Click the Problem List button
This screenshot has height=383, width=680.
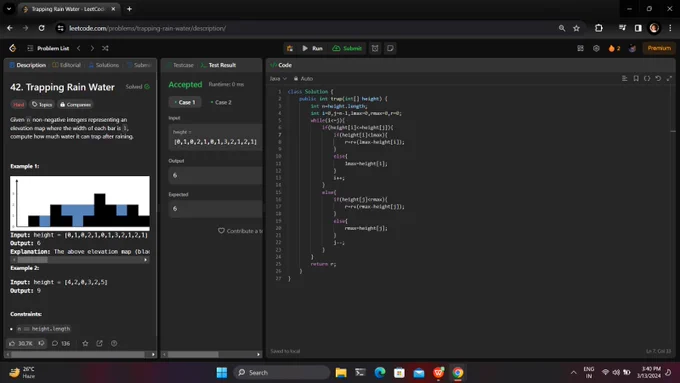click(48, 48)
